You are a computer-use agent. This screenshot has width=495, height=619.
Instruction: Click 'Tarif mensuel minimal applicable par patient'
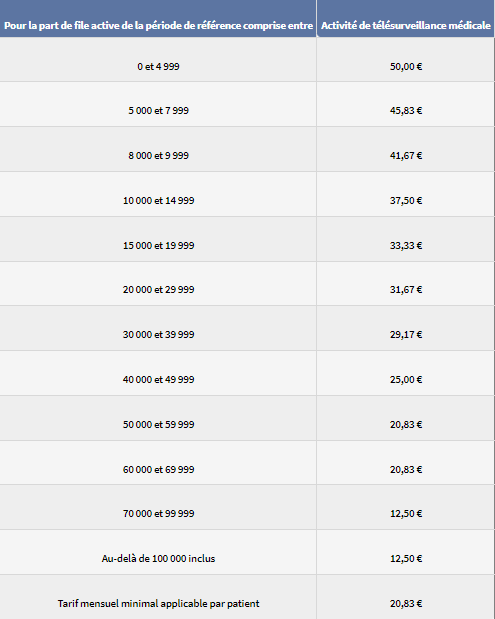coord(158,604)
